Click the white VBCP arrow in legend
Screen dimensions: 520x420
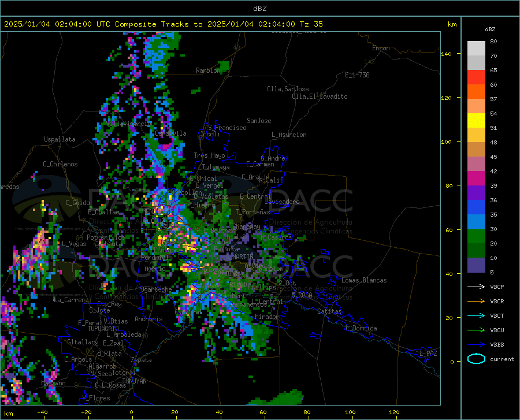(x=476, y=287)
